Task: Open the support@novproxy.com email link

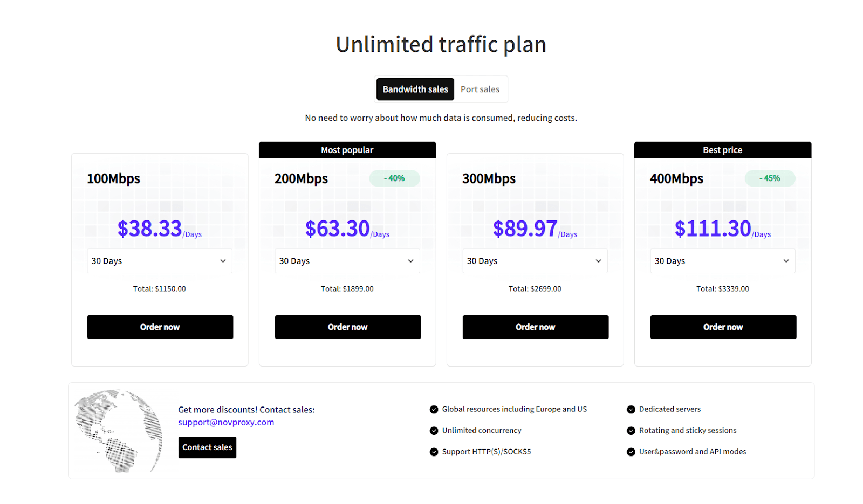Action: click(226, 423)
